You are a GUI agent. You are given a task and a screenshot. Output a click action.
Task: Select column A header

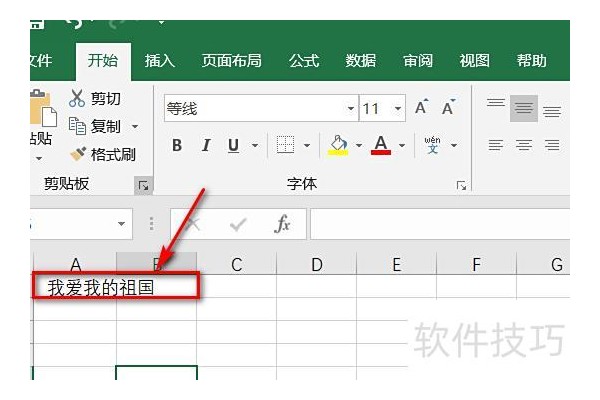coord(75,264)
